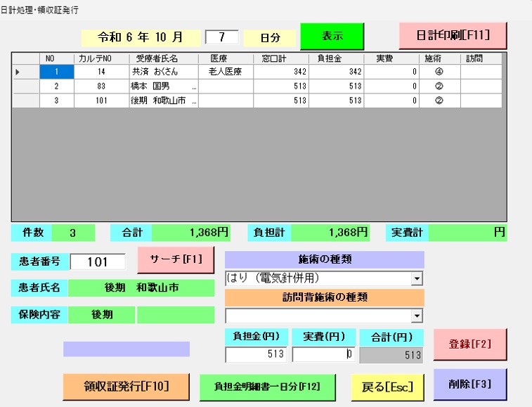Click the 患者番号 input field showing 101
This screenshot has width=532, height=407.
click(x=98, y=261)
